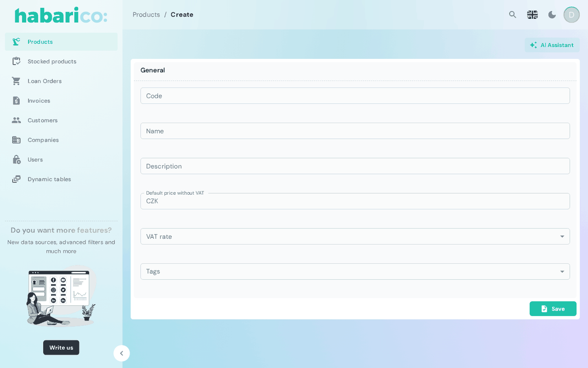
Task: Open the Dynamic tables menu item
Action: (61, 179)
